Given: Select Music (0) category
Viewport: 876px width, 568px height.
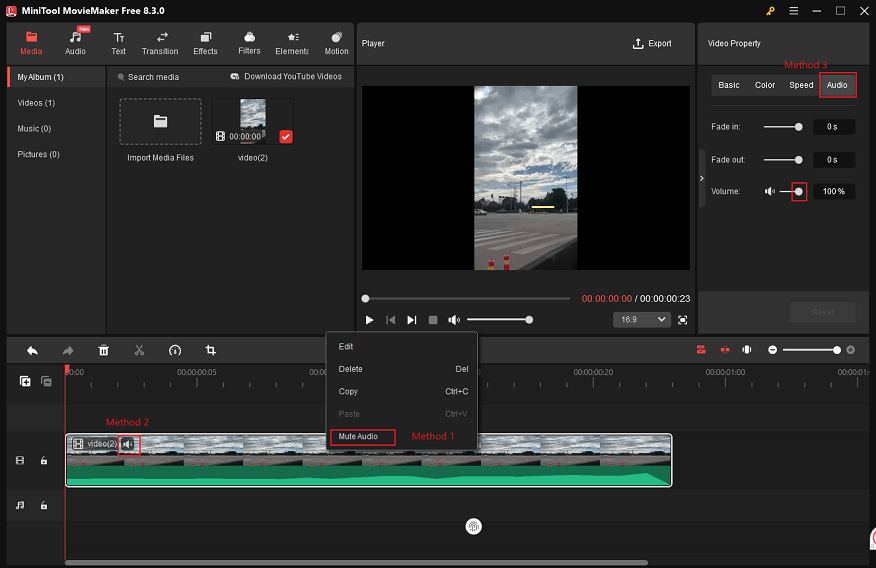Looking at the screenshot, I should pyautogui.click(x=34, y=128).
